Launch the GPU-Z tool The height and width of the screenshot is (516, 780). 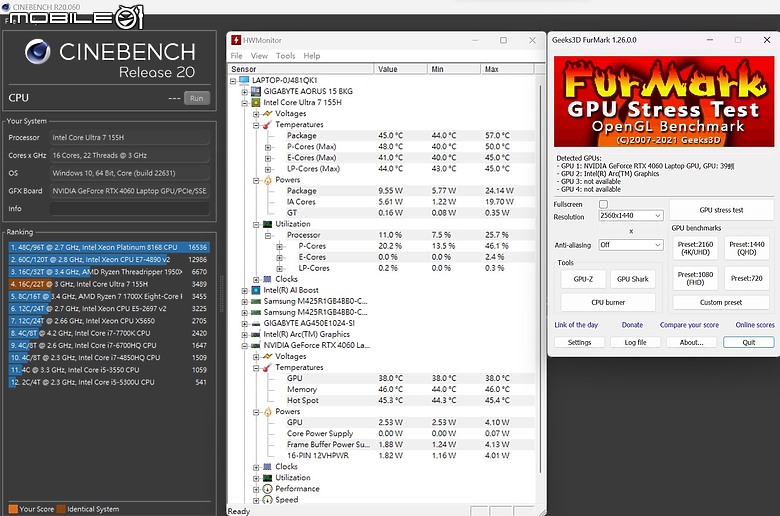(583, 279)
